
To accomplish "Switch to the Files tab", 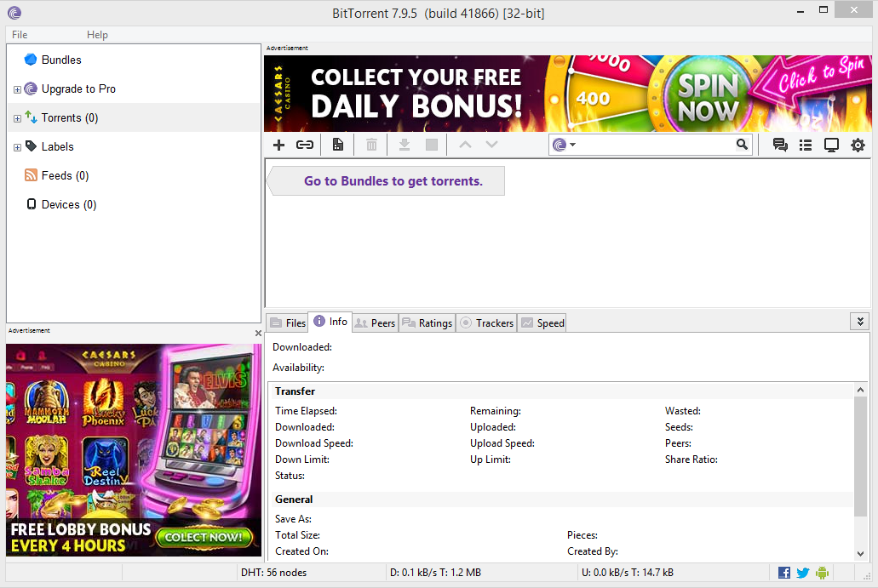I will [288, 323].
